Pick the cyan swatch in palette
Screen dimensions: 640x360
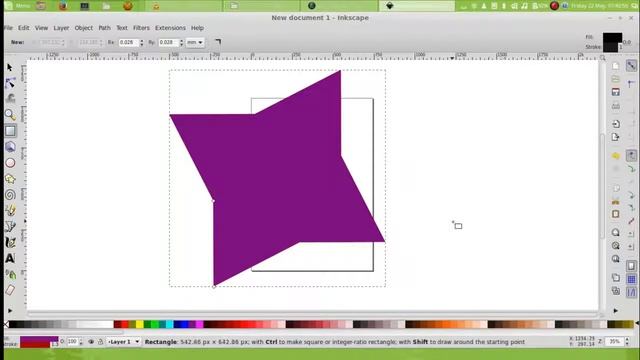pyautogui.click(x=169, y=324)
